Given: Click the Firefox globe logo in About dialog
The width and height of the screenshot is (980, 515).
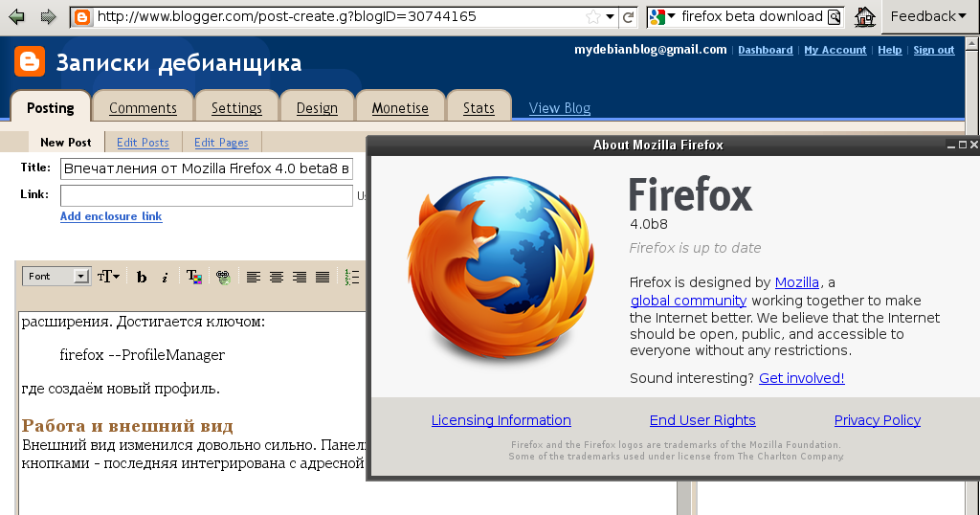Looking at the screenshot, I should point(501,270).
